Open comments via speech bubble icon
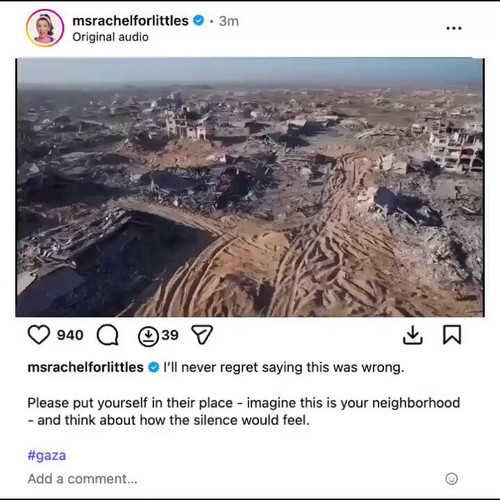The image size is (500, 500). 107,335
